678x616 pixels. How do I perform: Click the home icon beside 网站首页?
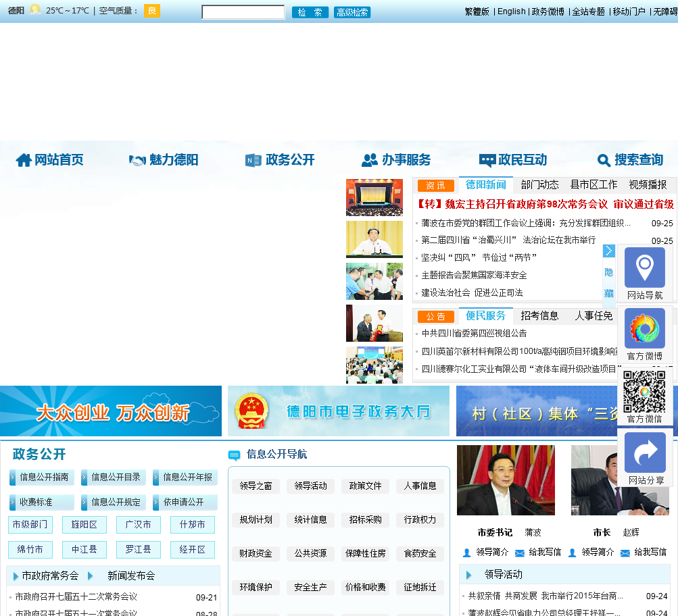tap(24, 160)
